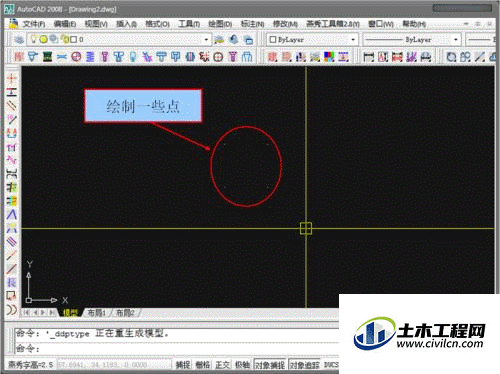Viewport: 500px width, 374px height.
Task: Toggle layer 0 sun freeze icon
Action: [44, 39]
